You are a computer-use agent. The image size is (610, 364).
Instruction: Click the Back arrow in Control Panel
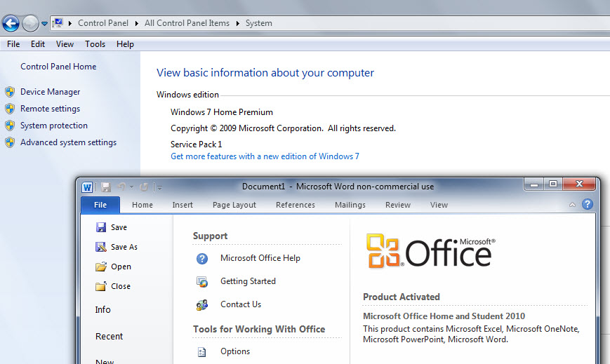(11, 23)
